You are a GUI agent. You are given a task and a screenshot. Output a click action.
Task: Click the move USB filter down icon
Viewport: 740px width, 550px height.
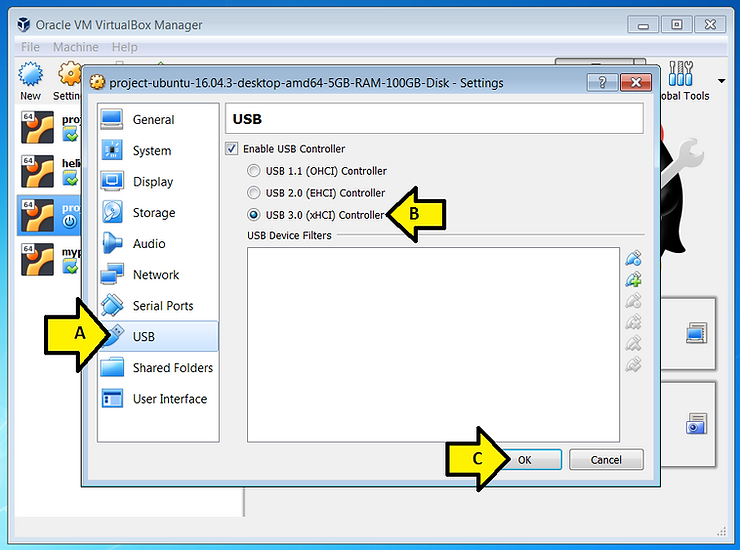[x=633, y=364]
